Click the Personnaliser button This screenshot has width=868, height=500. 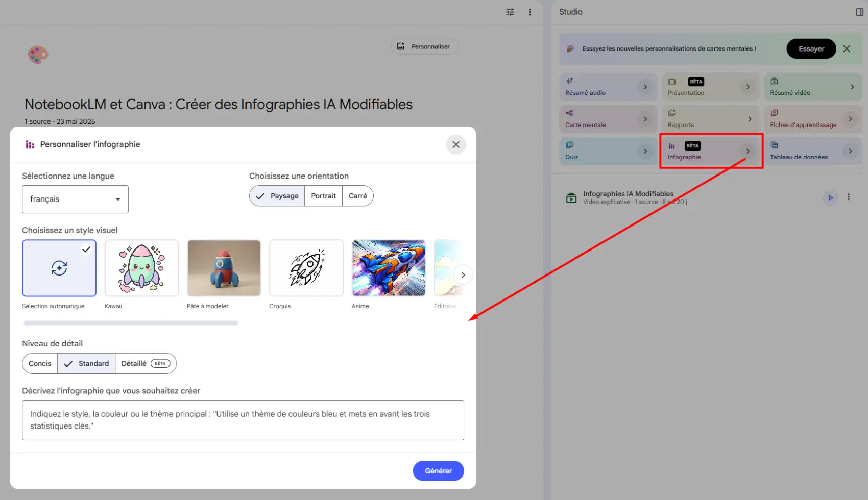(424, 46)
